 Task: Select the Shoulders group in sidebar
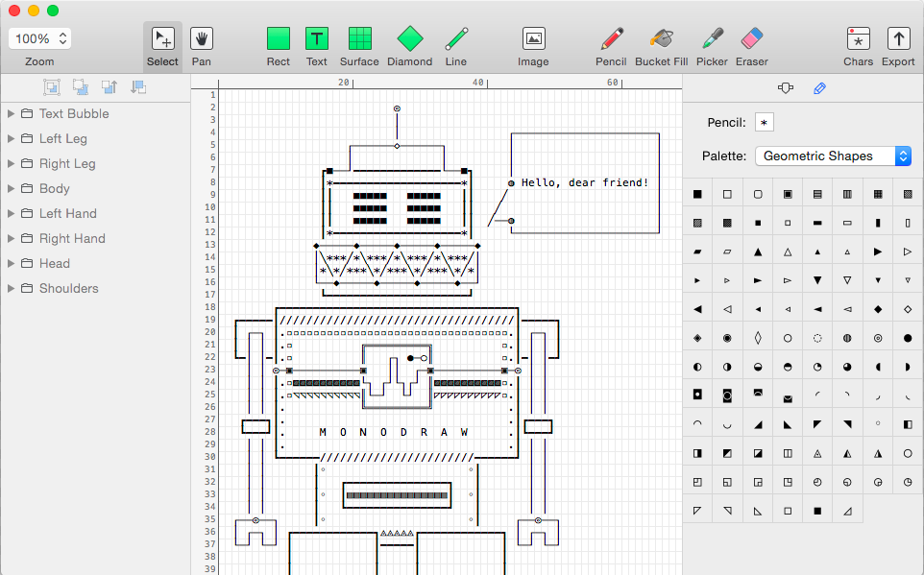68,289
